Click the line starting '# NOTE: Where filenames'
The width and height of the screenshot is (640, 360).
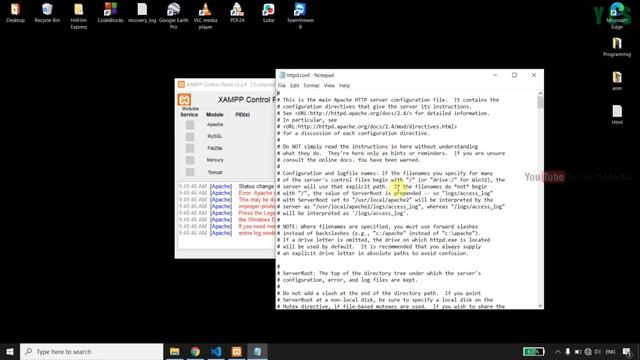378,227
